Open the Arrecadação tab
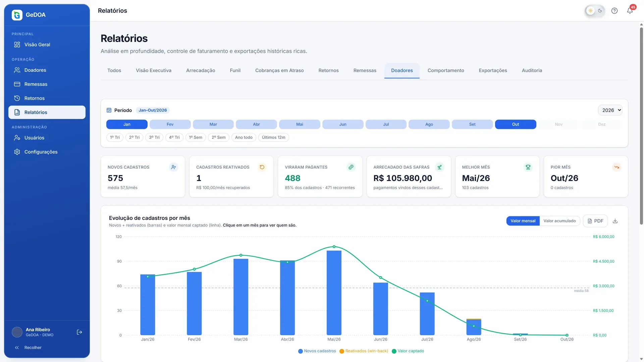 (x=201, y=70)
